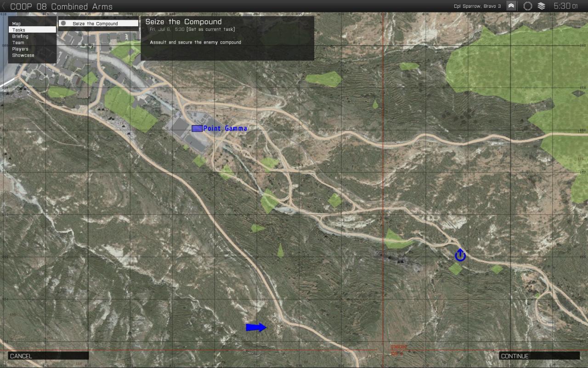The height and width of the screenshot is (368, 588).
Task: Click the CANCEL button
Action: coord(48,356)
